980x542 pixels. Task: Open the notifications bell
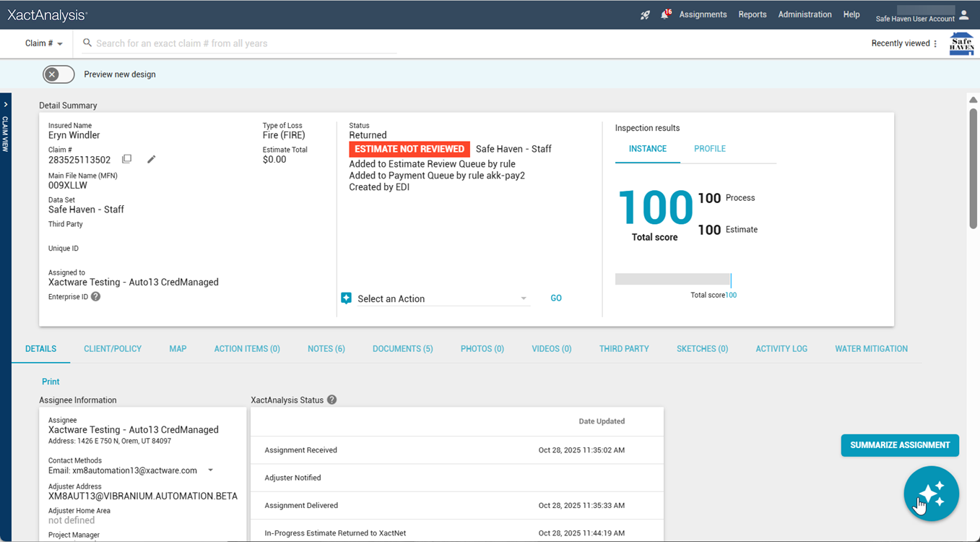[x=664, y=14]
